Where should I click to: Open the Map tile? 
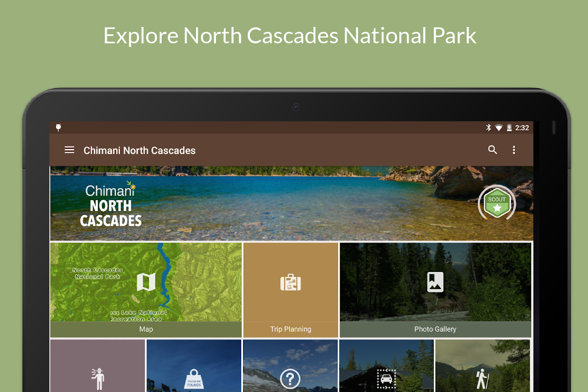click(x=146, y=290)
